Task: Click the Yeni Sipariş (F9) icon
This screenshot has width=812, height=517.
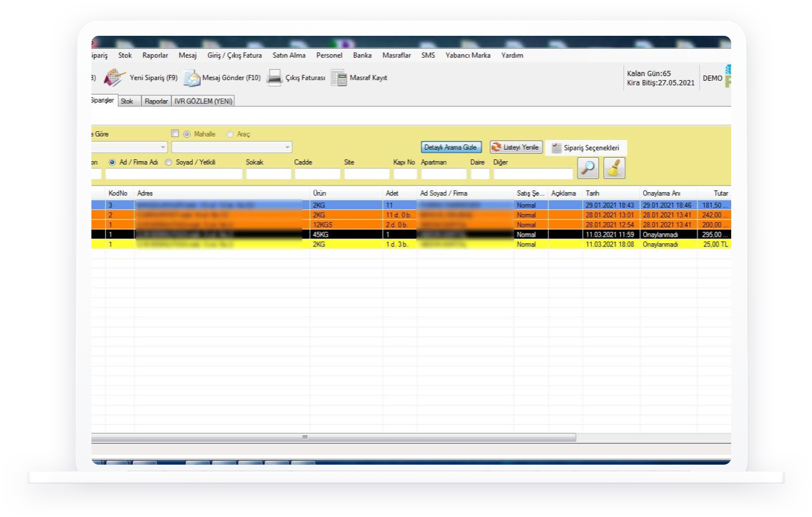Action: 115,78
